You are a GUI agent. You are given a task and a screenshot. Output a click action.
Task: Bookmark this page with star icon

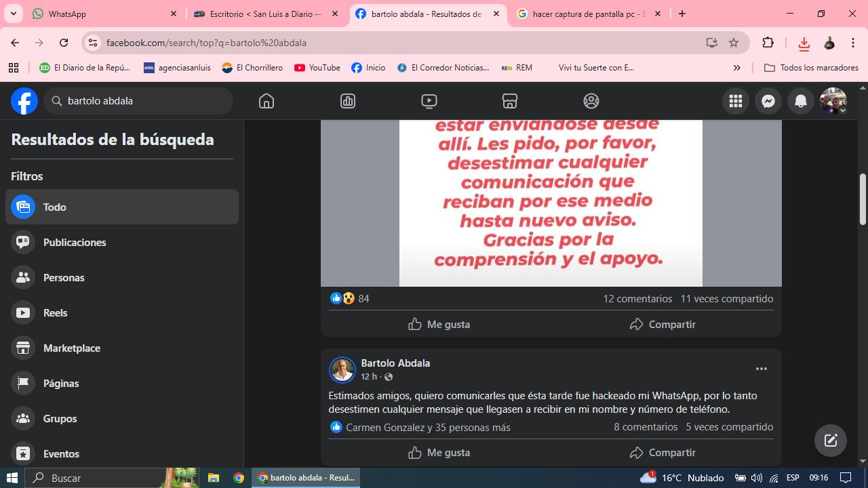pos(733,43)
